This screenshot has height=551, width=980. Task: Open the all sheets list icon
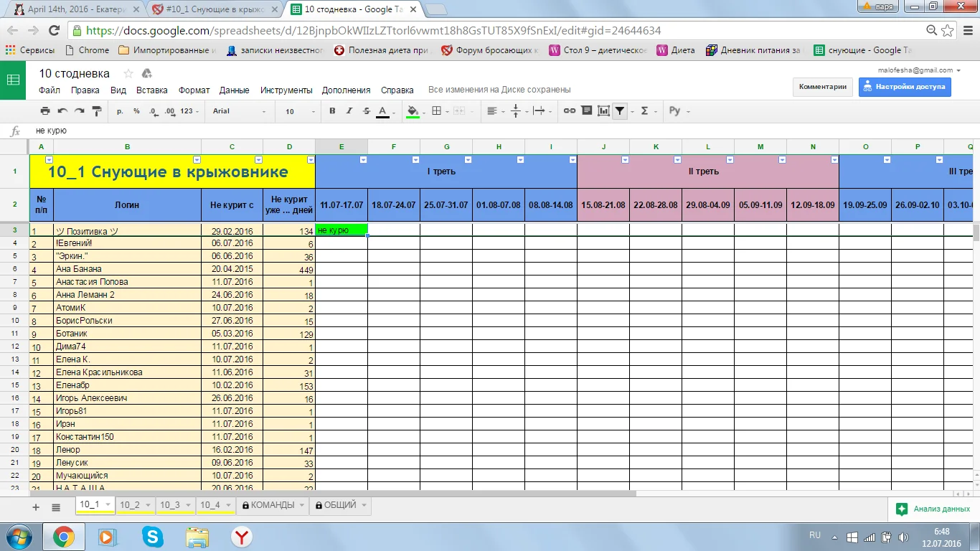[56, 507]
